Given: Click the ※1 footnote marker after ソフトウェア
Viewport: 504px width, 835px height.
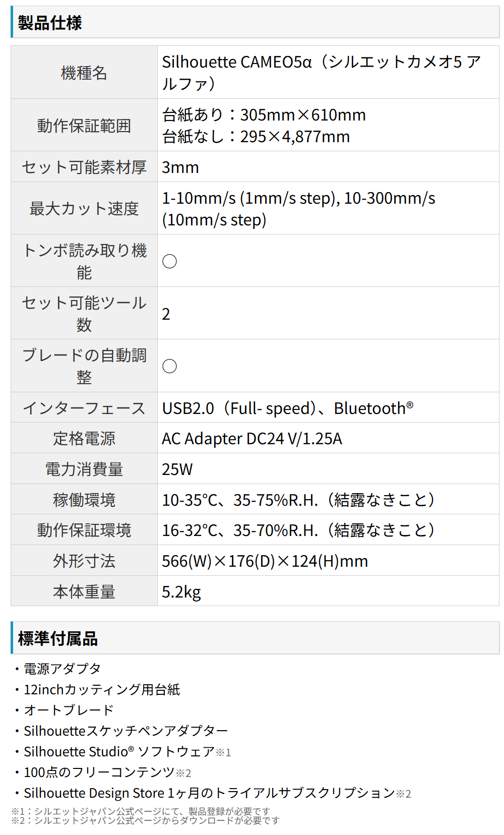Looking at the screenshot, I should pyautogui.click(x=223, y=752).
